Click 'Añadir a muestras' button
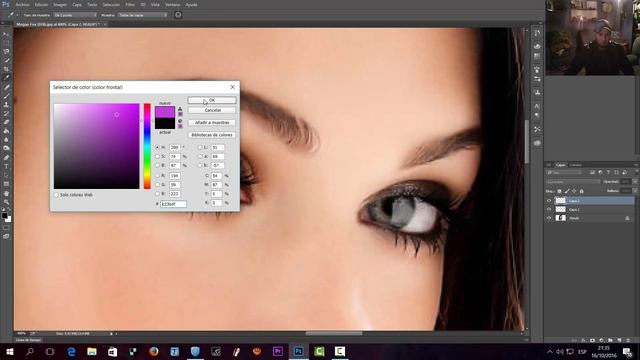 [212, 123]
